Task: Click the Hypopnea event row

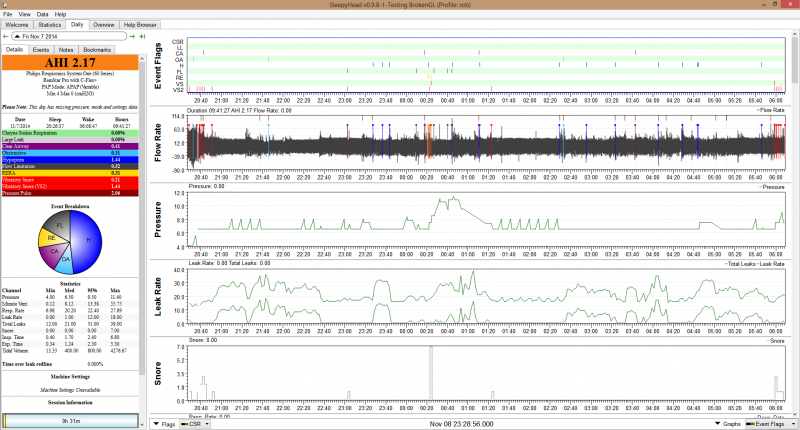Action: click(70, 160)
